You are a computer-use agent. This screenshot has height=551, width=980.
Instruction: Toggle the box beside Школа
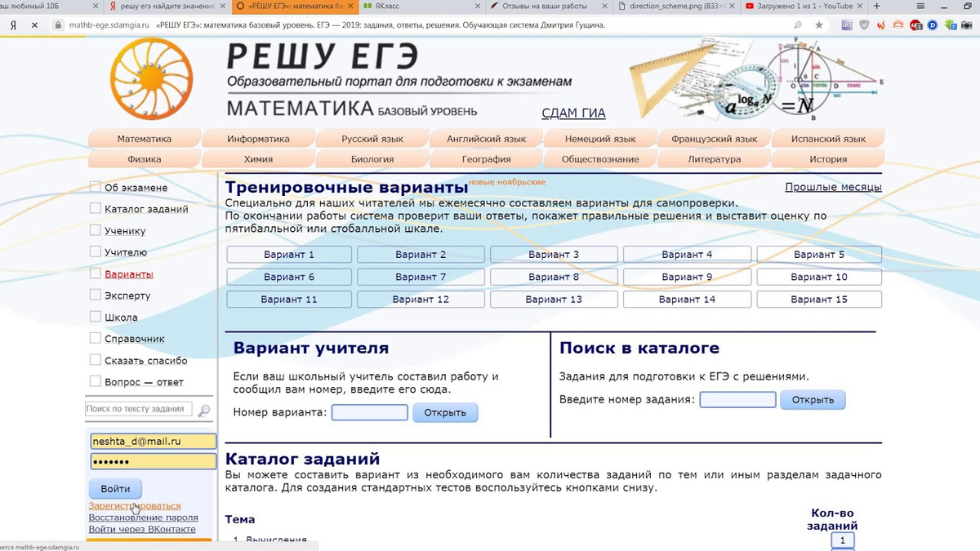coord(96,317)
